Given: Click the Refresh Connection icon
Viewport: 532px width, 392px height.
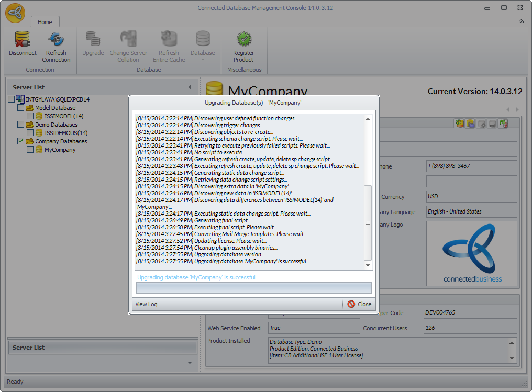Looking at the screenshot, I should coord(56,40).
